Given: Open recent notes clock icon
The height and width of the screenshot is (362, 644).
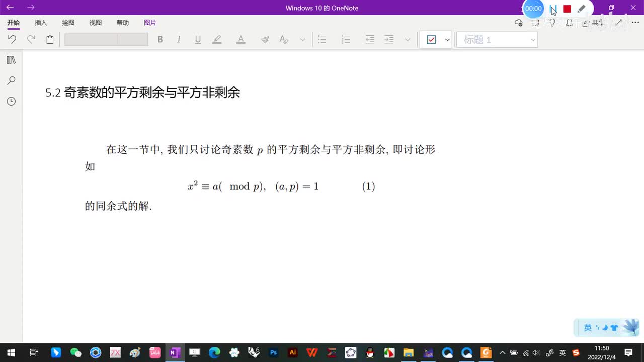Looking at the screenshot, I should tap(11, 101).
